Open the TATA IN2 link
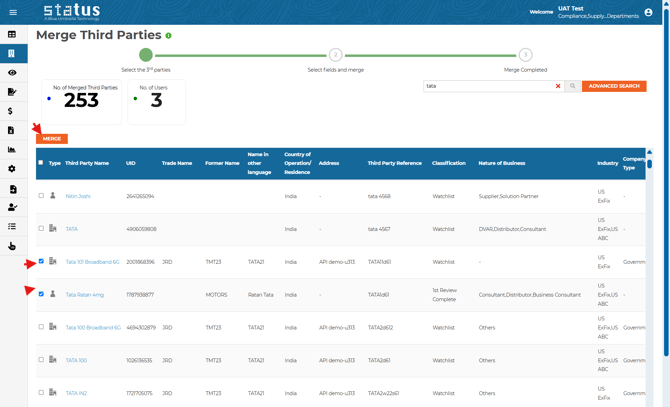Screen dimensions: 670x407 click(x=76, y=393)
